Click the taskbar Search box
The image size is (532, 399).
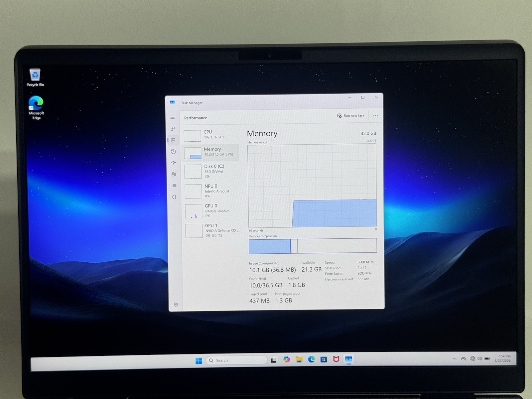236,360
